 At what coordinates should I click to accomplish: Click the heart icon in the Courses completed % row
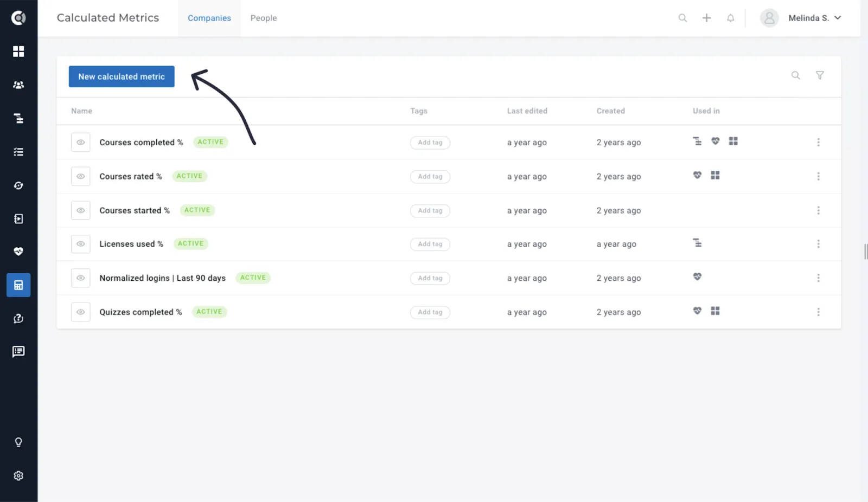coord(716,141)
